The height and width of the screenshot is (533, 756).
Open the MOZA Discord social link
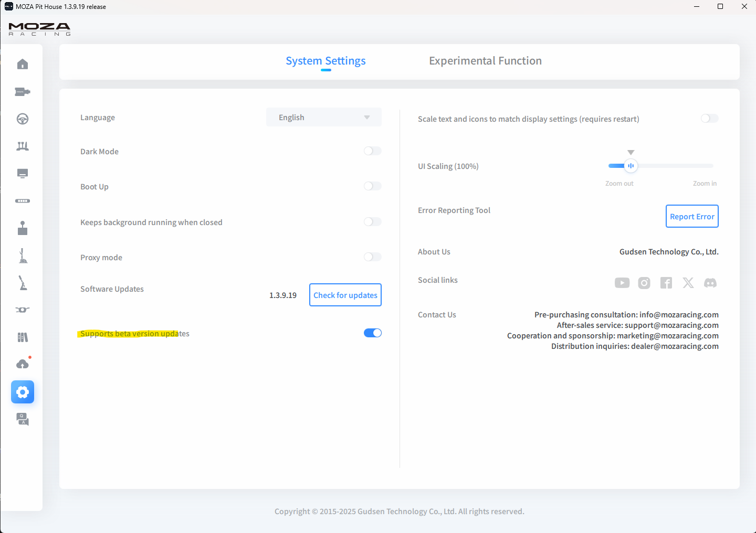pos(710,283)
